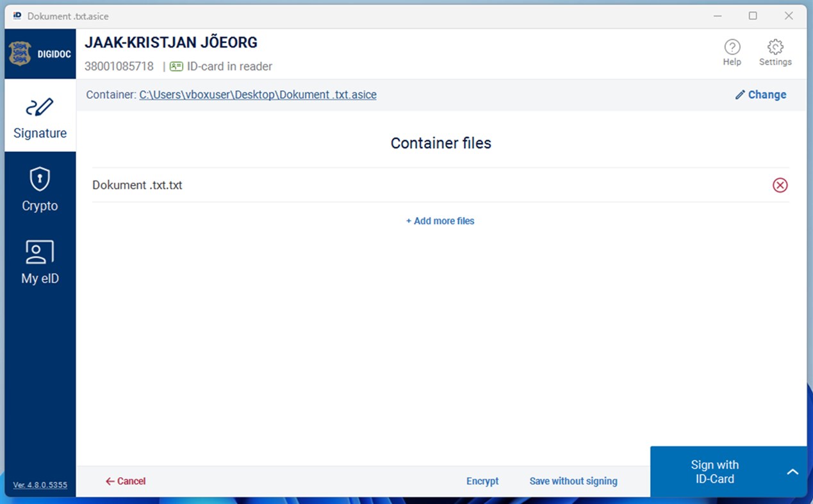Minimize the DigiDoc window

point(717,15)
